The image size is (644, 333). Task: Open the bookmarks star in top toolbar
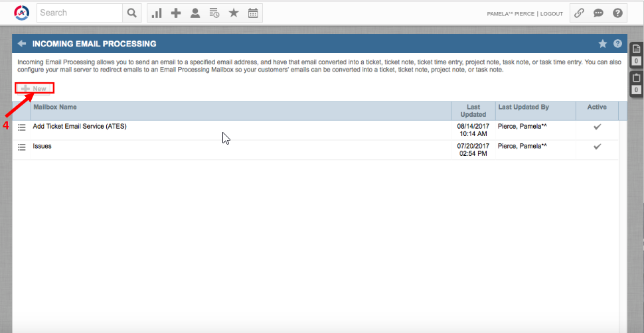click(234, 13)
